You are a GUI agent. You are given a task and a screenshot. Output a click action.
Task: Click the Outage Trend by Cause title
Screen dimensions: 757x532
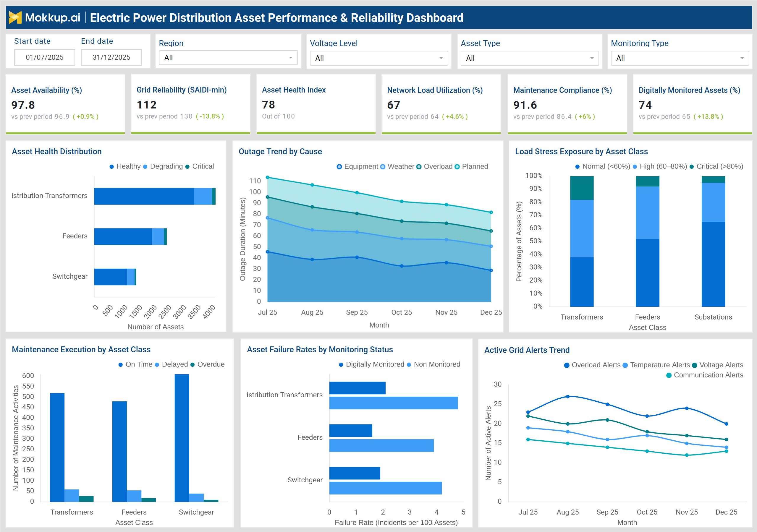pos(280,152)
